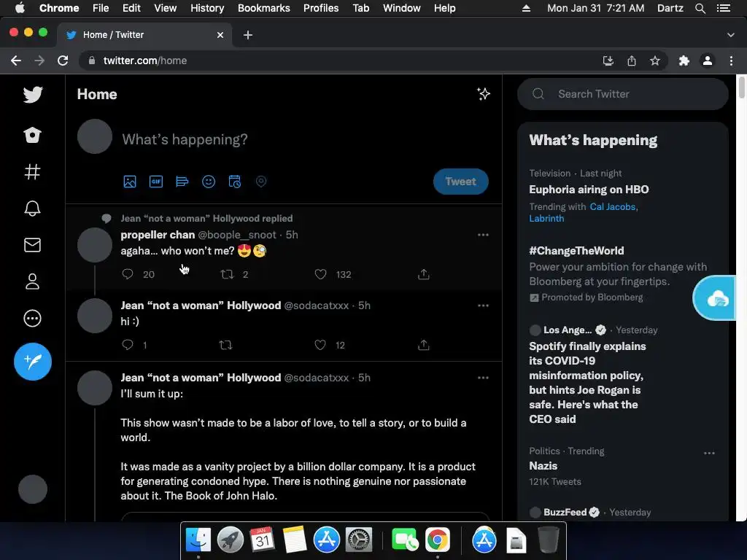Add a poll to the tweet
The height and width of the screenshot is (560, 747).
[182, 182]
